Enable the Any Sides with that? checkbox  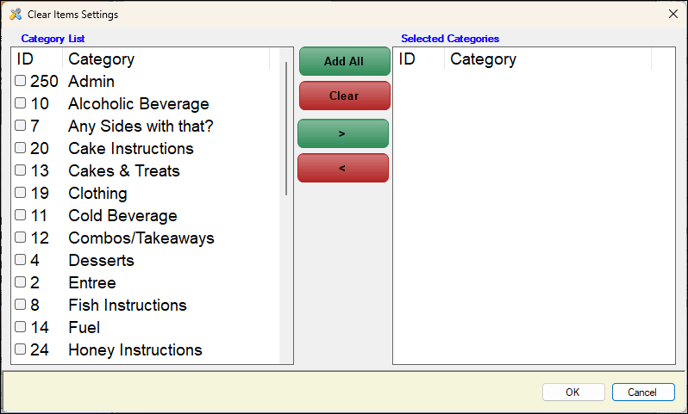[20, 126]
